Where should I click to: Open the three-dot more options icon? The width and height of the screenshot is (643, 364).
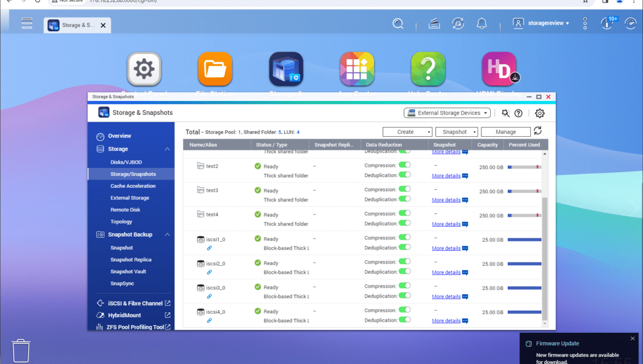[x=585, y=24]
